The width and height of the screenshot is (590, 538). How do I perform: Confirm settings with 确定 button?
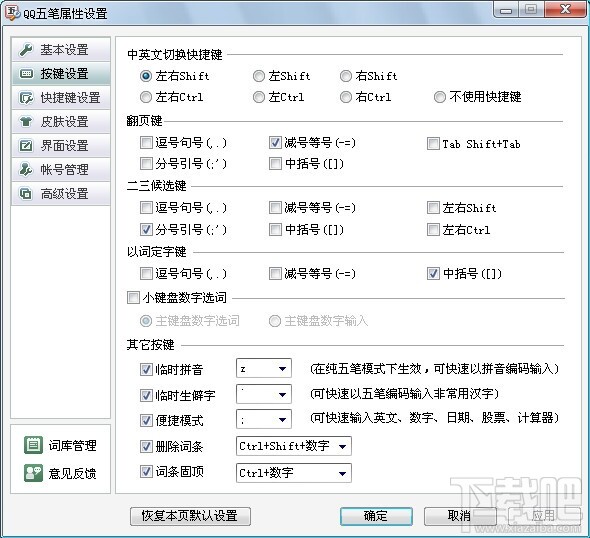click(x=376, y=516)
